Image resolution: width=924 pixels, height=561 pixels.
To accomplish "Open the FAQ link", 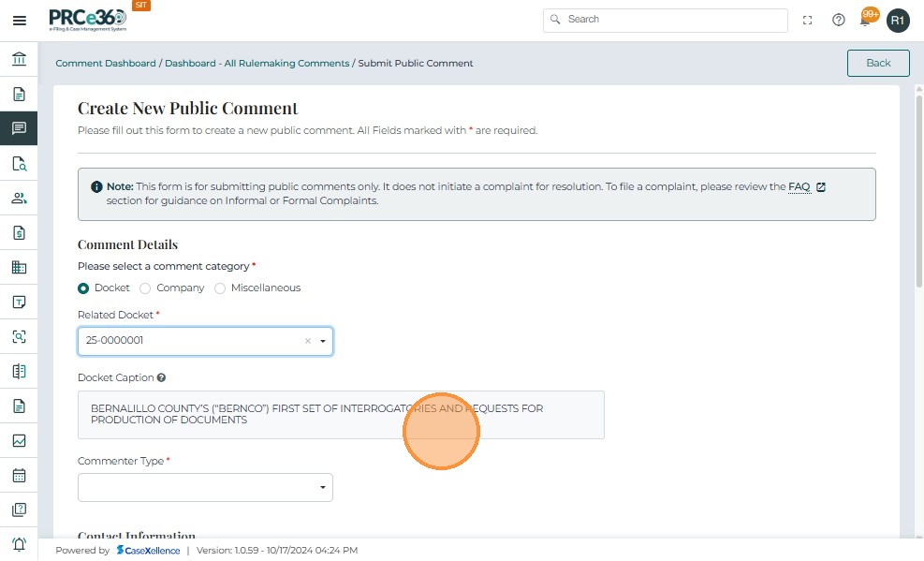I will point(799,187).
